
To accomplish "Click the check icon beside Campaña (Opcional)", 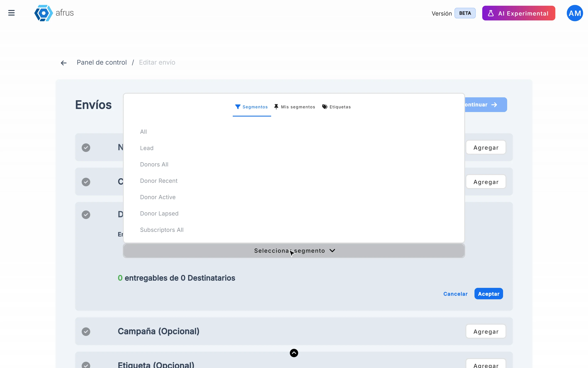I will click(x=86, y=331).
